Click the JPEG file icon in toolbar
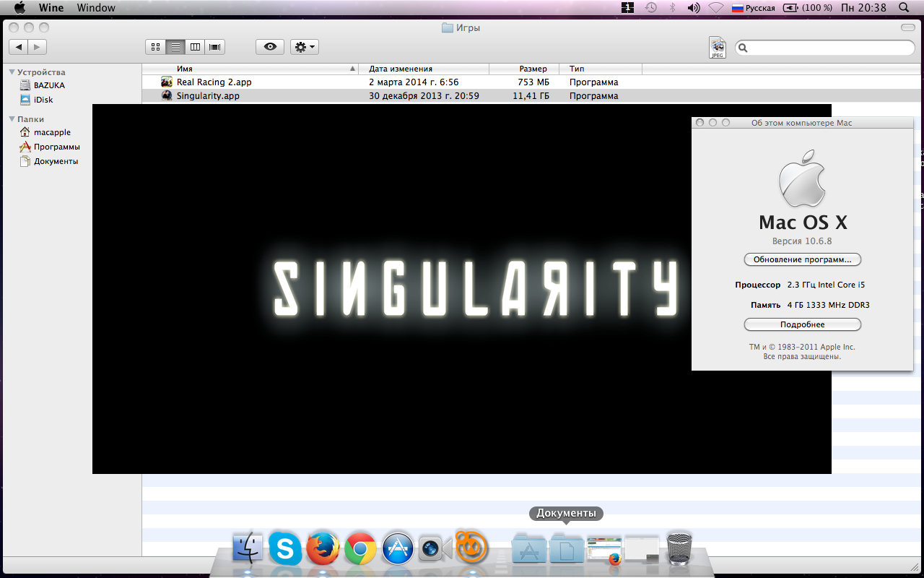924x578 pixels. (717, 47)
